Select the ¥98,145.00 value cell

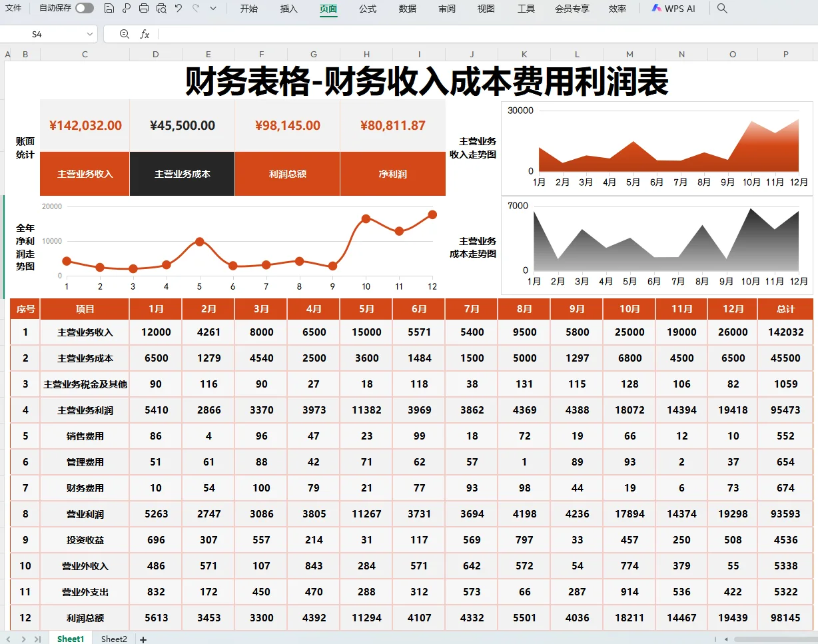coord(288,126)
